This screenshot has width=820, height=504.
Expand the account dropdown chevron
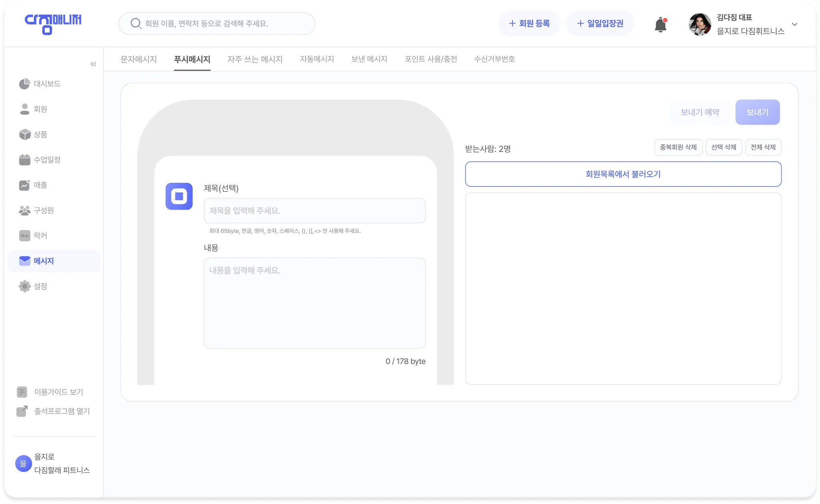[x=795, y=24]
